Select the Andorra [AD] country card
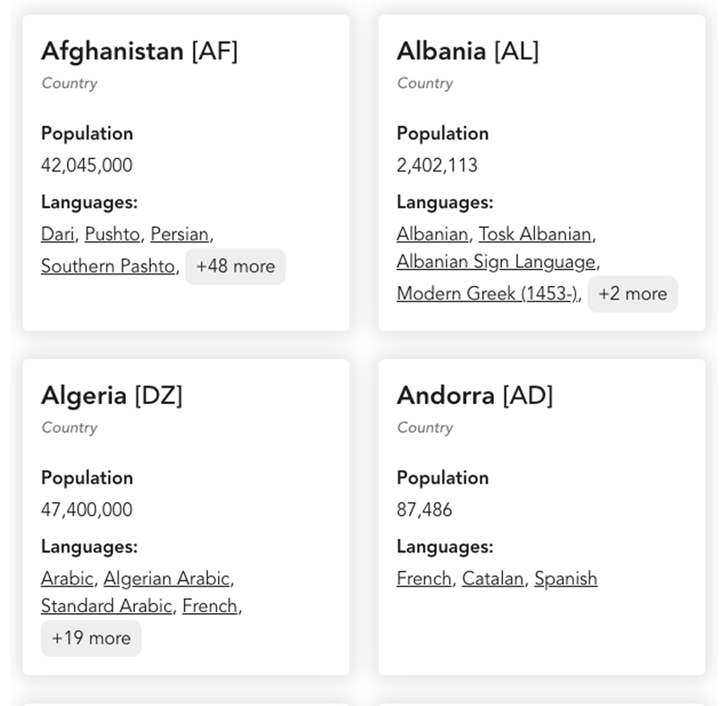Viewport: 728px width, 706px height. [476, 395]
